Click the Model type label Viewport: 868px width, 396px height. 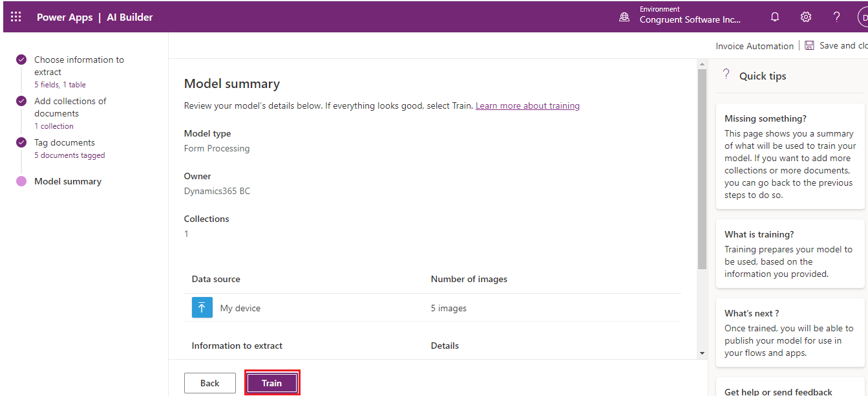coord(207,133)
